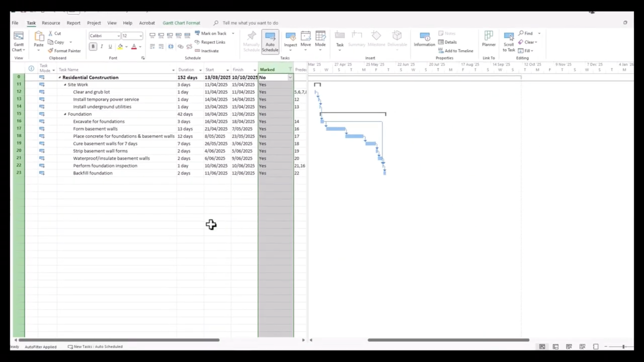Open the font color red swatch

(x=134, y=47)
